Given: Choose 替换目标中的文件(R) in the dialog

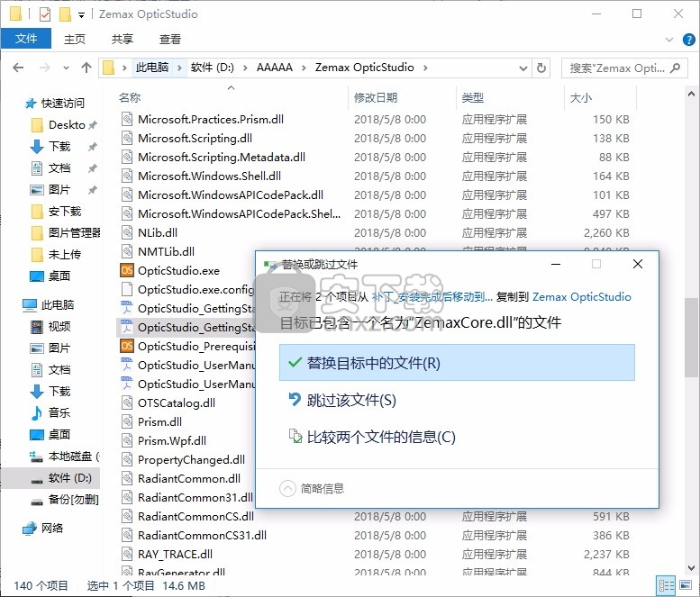Looking at the screenshot, I should [457, 363].
